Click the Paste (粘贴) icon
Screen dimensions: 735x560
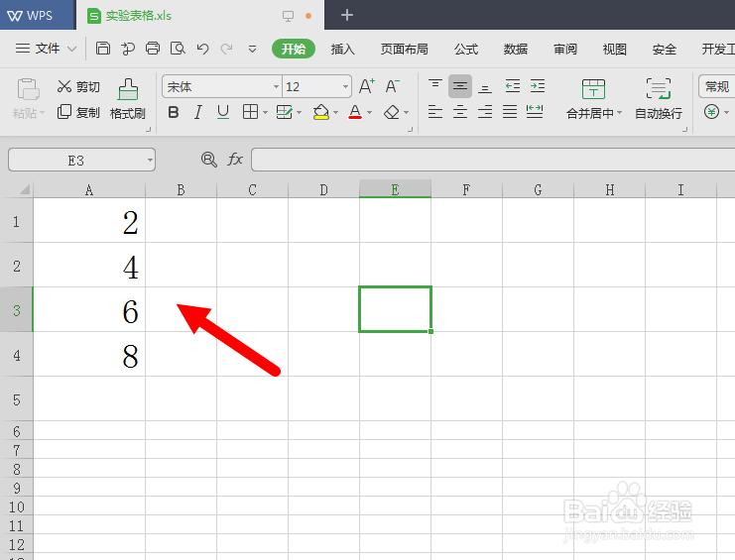coord(28,89)
